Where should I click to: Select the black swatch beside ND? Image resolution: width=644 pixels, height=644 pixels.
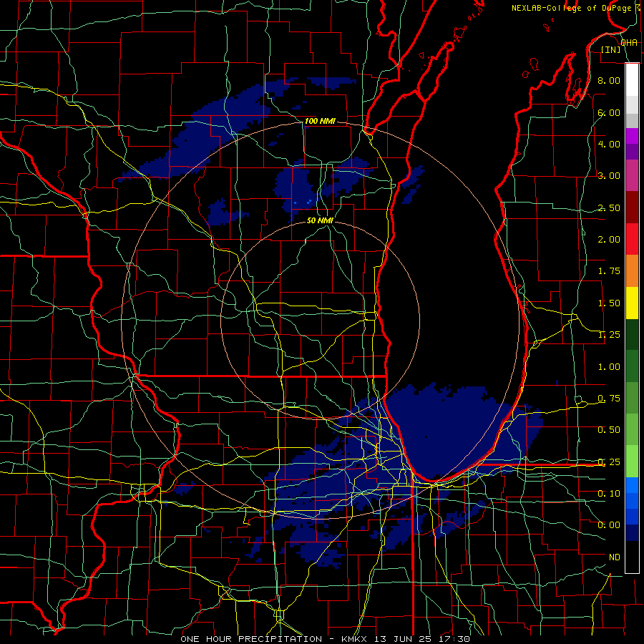pos(632,557)
